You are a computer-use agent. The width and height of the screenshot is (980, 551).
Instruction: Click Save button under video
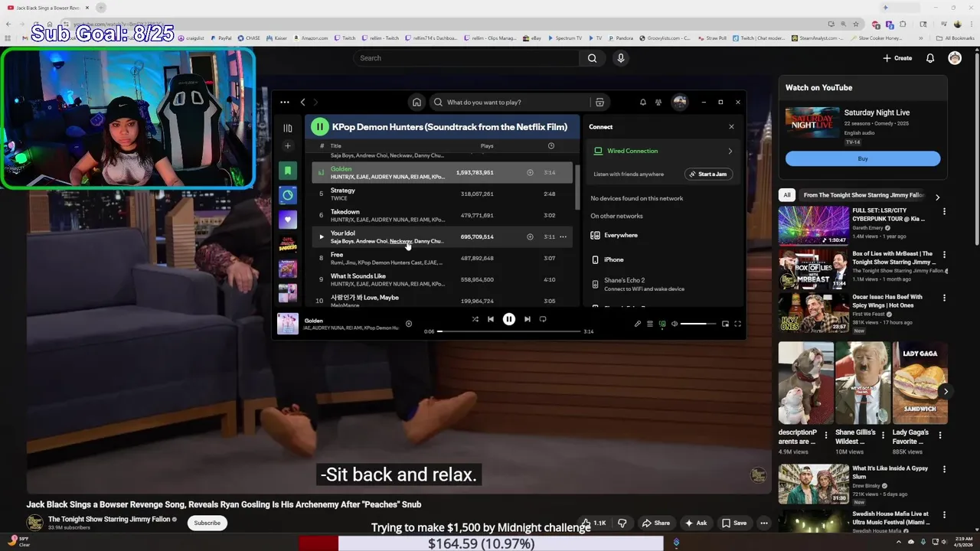point(733,523)
